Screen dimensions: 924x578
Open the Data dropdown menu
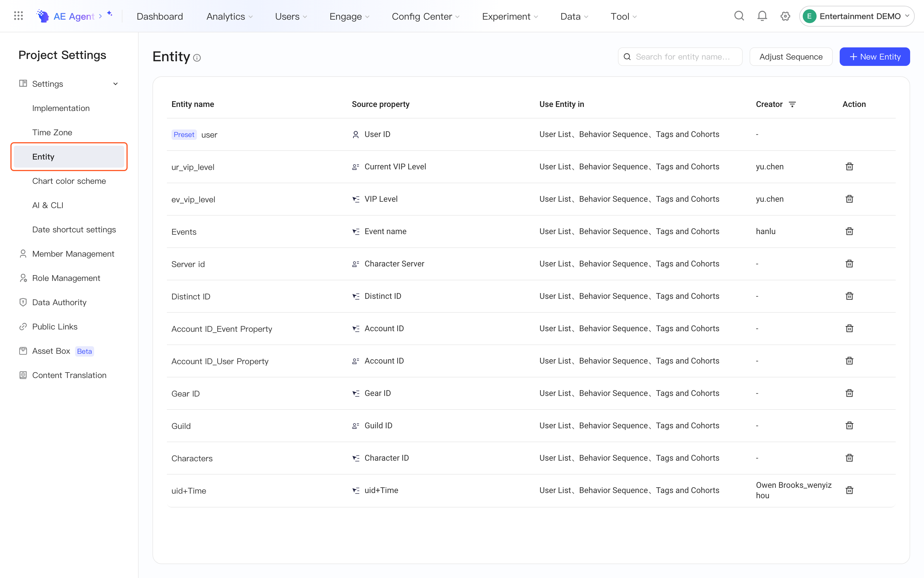[574, 16]
